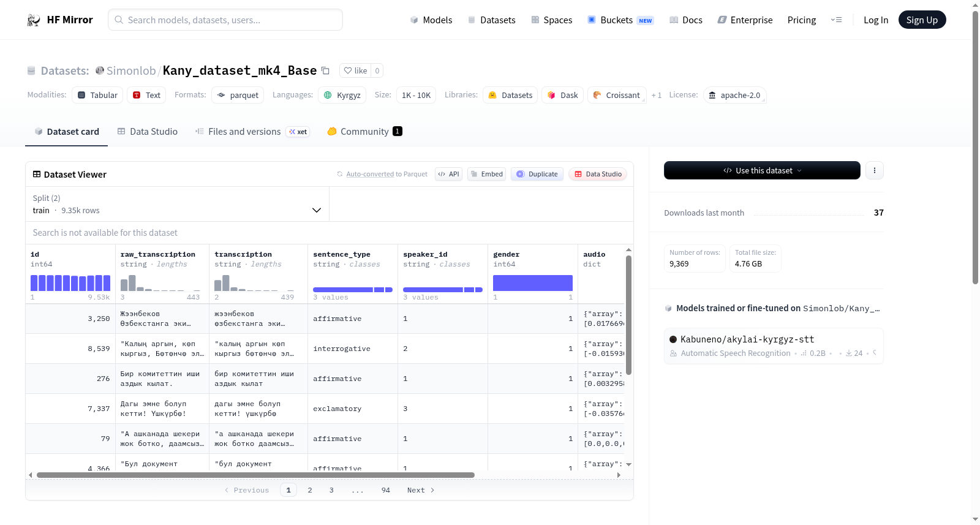Select the parquet format tag
Screen dimensions: 980x525
pos(238,95)
